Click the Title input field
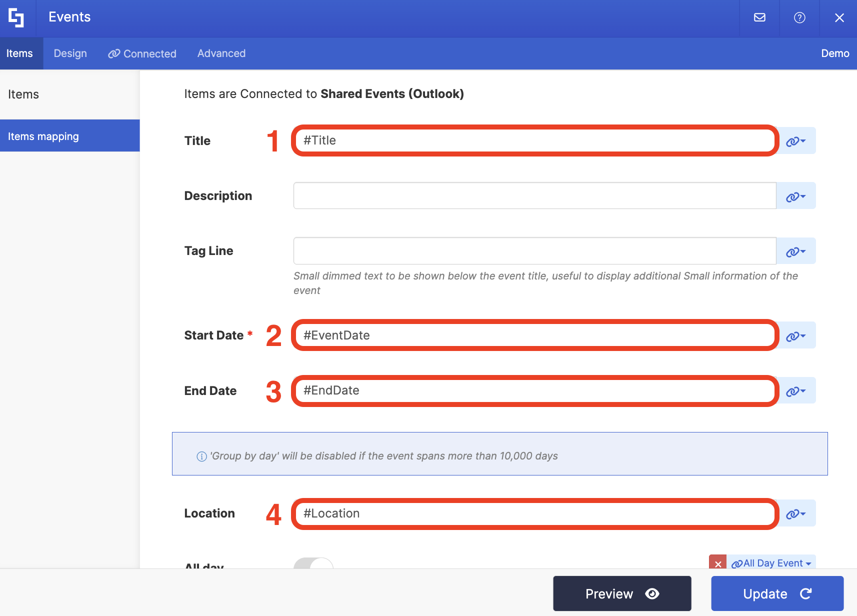Screen dimensions: 857x616 pyautogui.click(x=534, y=140)
